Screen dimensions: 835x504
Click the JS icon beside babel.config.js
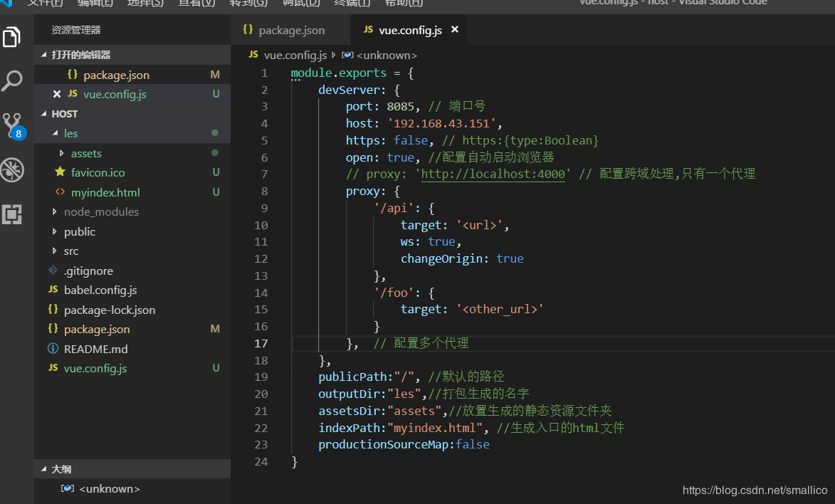(x=53, y=289)
